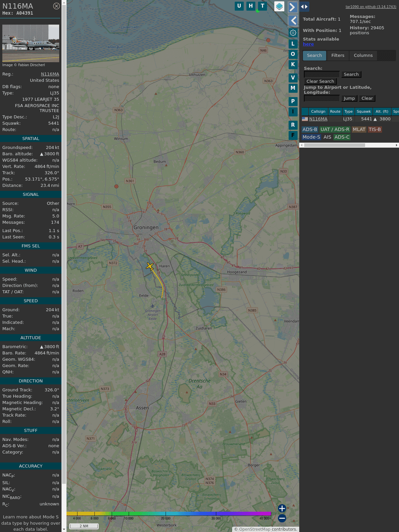Click the F map button
Image resolution: width=399 pixels, height=532 pixels.
(x=293, y=135)
